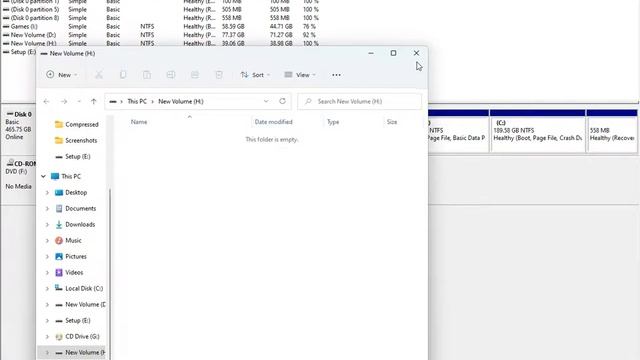Click the Copy icon in the toolbar
The height and width of the screenshot is (360, 640).
[x=123, y=75]
